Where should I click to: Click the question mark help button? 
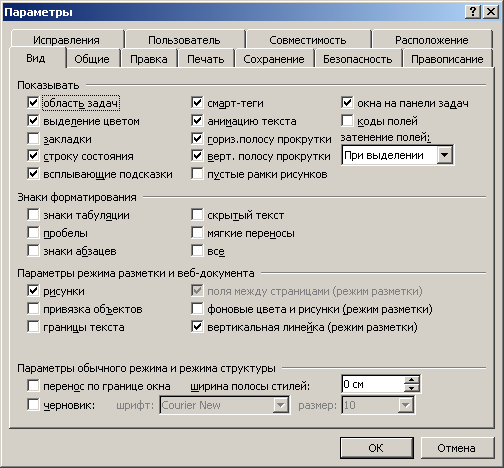pos(473,12)
